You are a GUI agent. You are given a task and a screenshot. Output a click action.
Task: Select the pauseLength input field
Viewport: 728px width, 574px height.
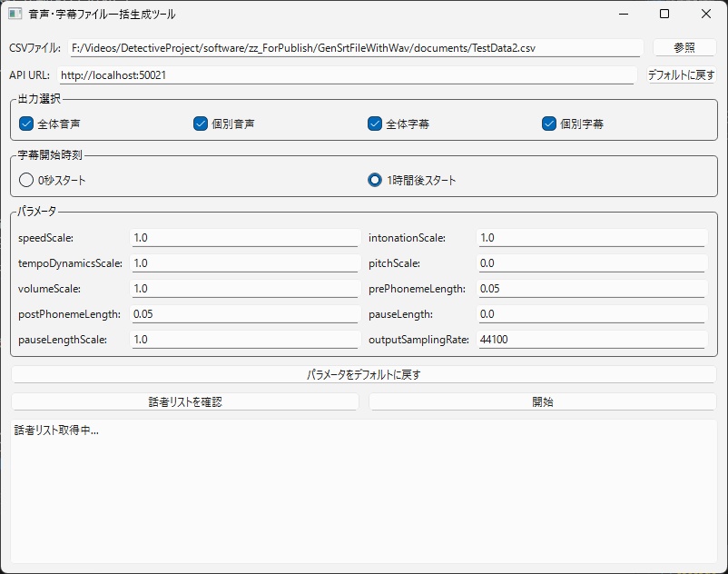(590, 313)
